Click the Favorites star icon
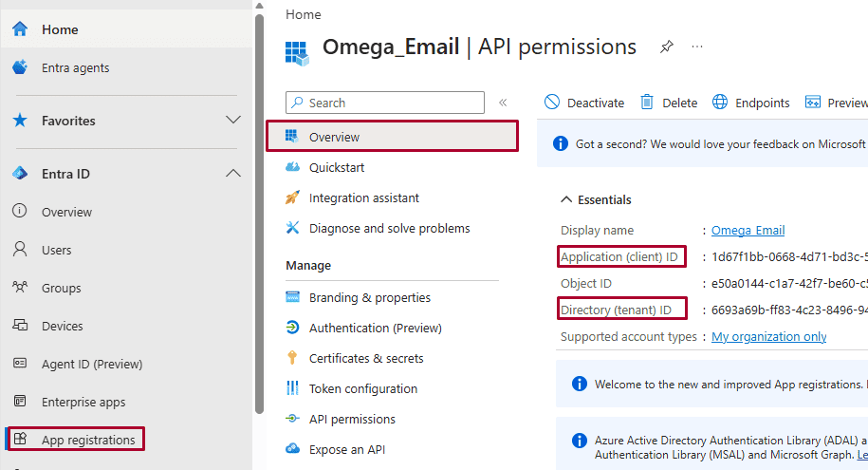Image resolution: width=868 pixels, height=470 pixels. click(20, 120)
